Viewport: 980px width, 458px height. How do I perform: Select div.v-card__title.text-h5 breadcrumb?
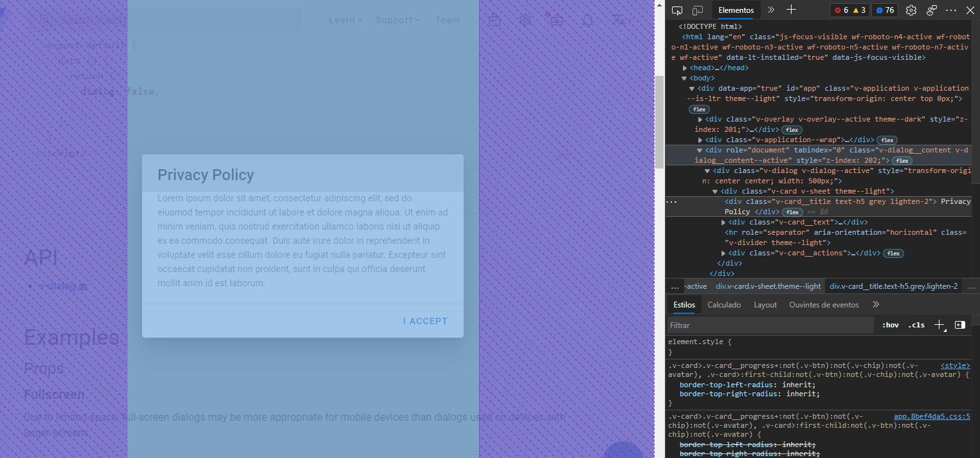(893, 286)
